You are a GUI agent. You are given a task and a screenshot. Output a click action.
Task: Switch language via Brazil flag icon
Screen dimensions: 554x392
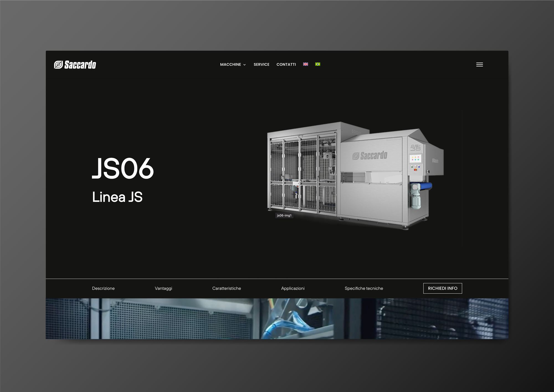[318, 64]
